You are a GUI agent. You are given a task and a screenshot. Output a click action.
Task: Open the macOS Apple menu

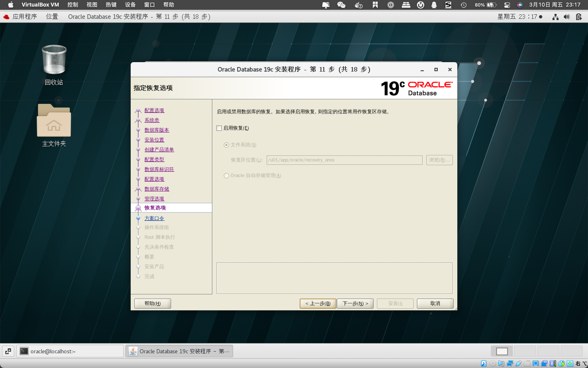(x=11, y=5)
